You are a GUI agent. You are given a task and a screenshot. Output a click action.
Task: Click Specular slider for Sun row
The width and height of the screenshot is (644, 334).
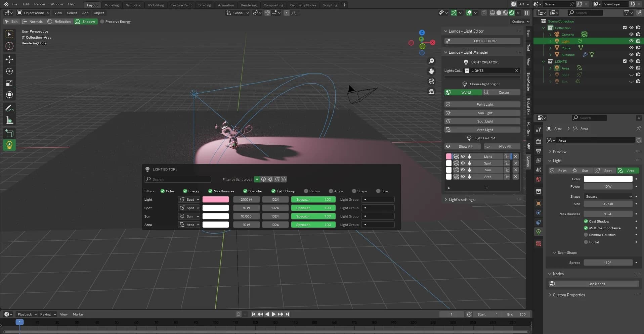tap(313, 216)
